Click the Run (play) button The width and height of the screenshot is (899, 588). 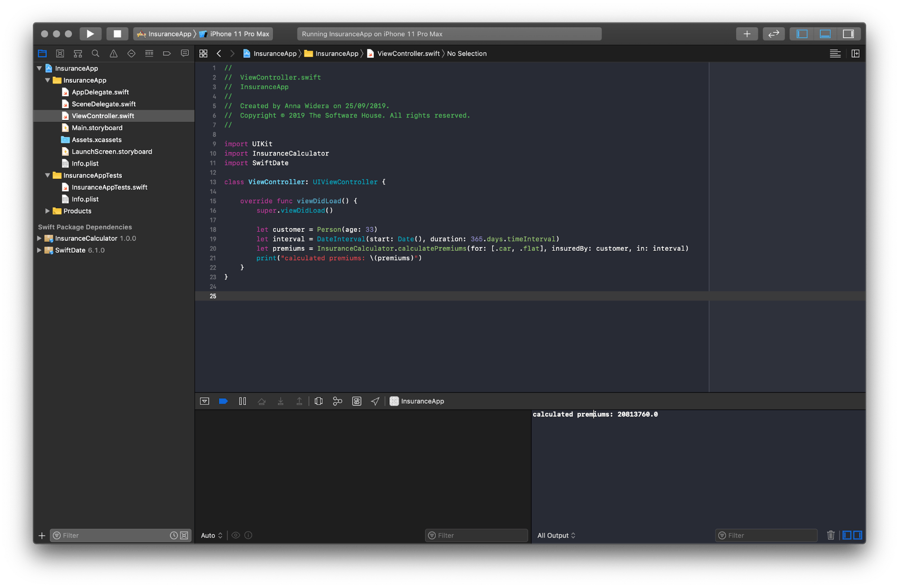(90, 34)
